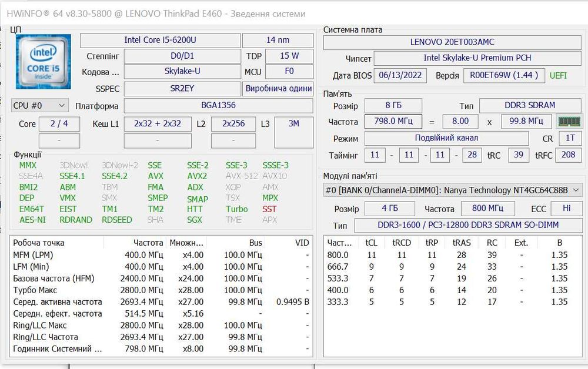The image size is (588, 369).
Task: Click the green UEFI label
Action: [558, 76]
